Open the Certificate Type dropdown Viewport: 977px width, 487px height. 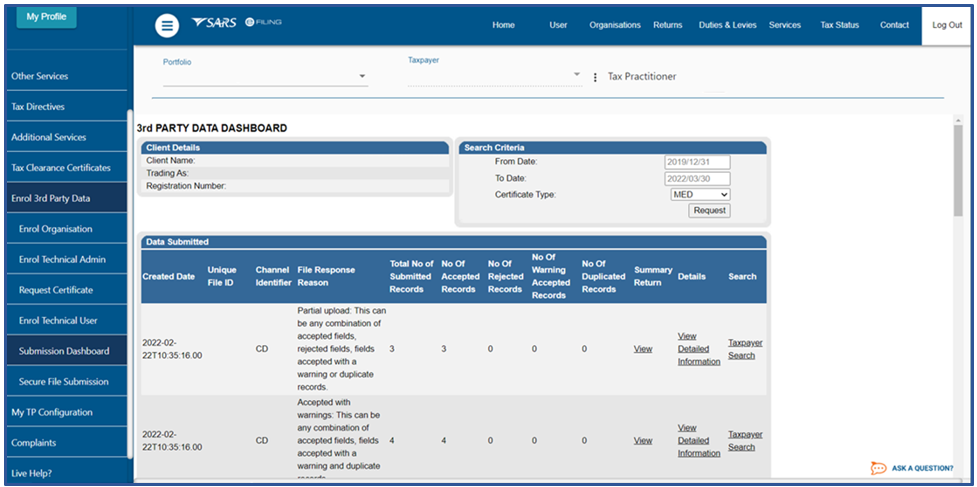[x=700, y=194]
